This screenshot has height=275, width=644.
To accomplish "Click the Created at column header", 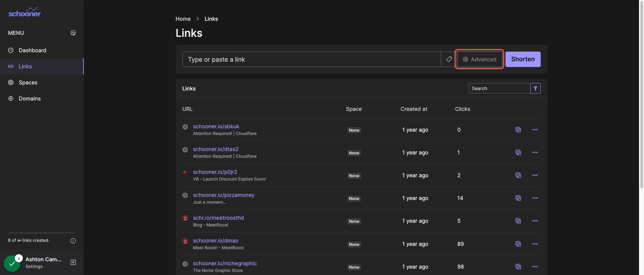I will point(414,109).
